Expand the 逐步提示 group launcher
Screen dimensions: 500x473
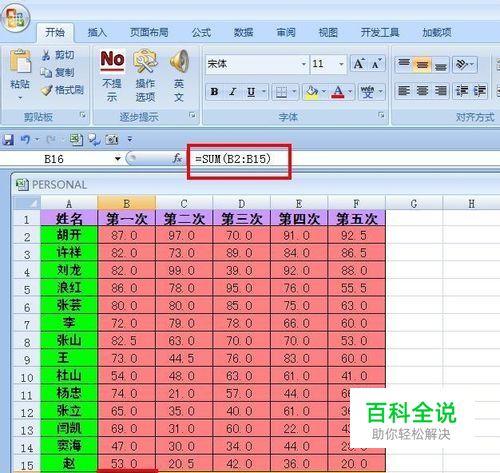(x=192, y=115)
